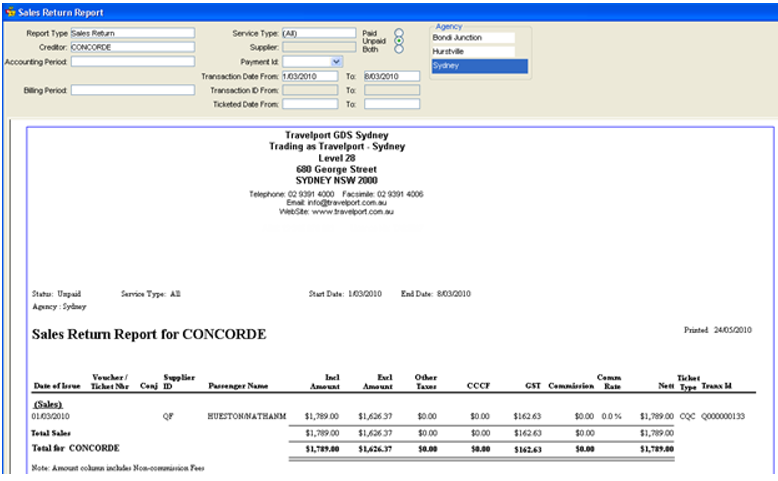Click the Ticketed Date From field

[310, 104]
